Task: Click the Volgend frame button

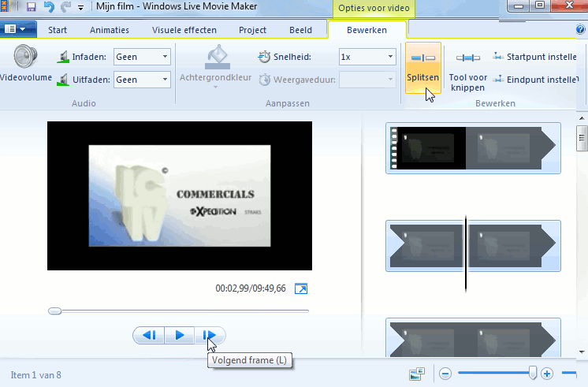Action: 210,335
